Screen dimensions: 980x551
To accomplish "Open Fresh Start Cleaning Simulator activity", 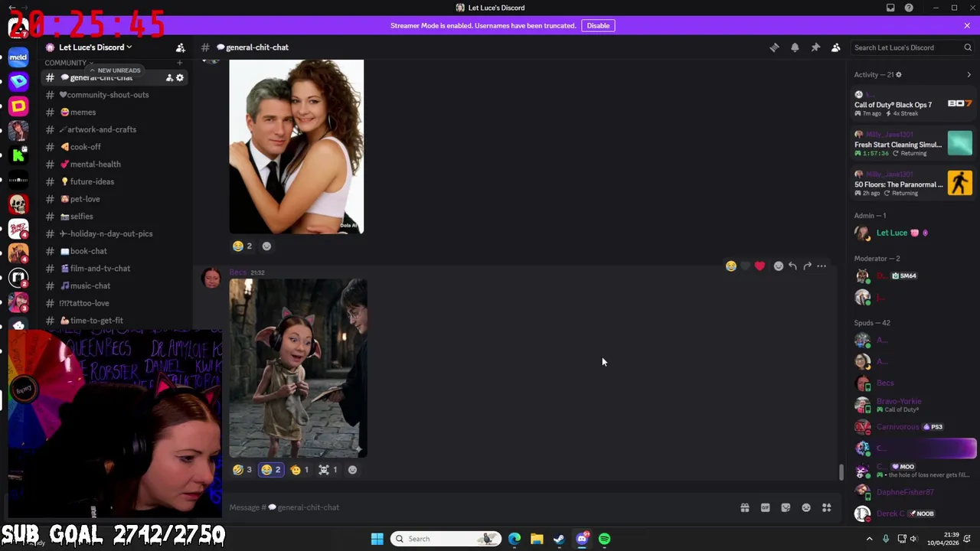I will (x=913, y=144).
